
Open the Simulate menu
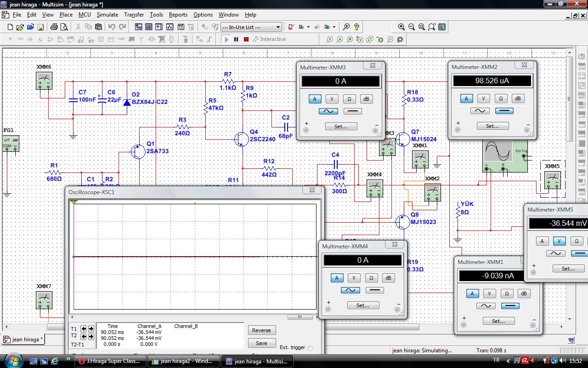tap(107, 15)
